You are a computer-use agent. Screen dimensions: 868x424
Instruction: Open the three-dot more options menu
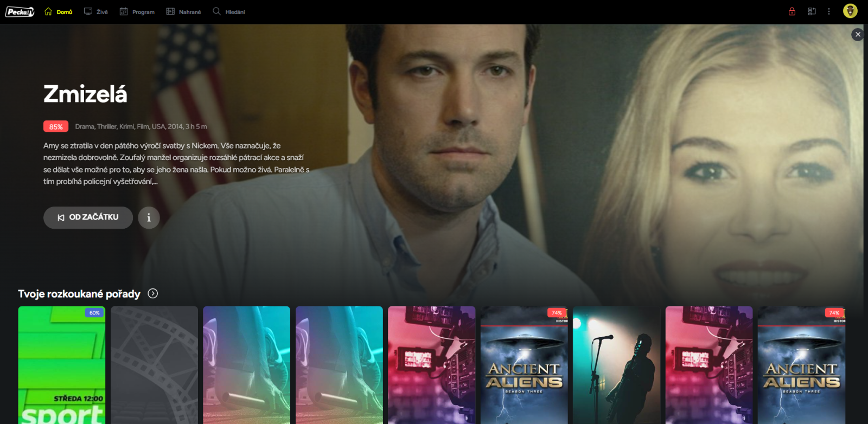coord(829,11)
